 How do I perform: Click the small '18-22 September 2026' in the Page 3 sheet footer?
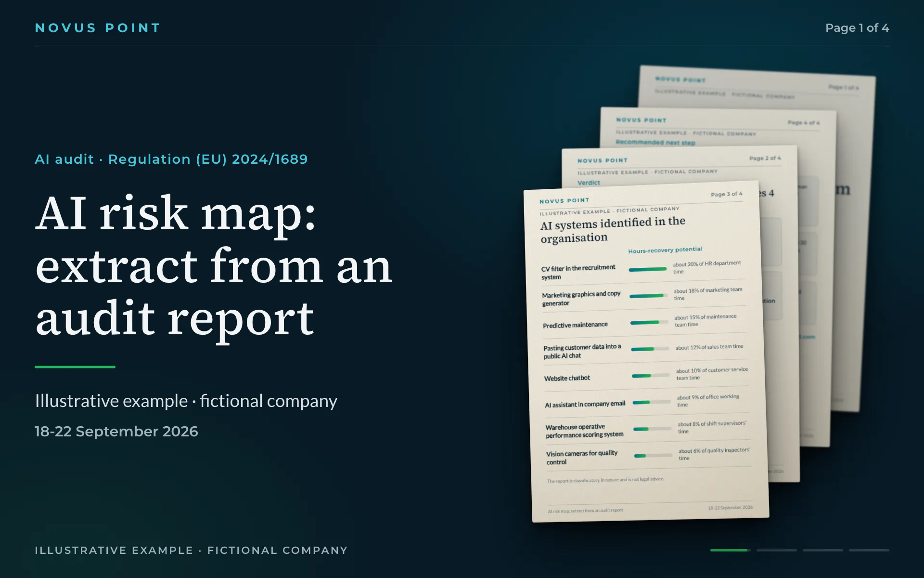[x=730, y=508]
